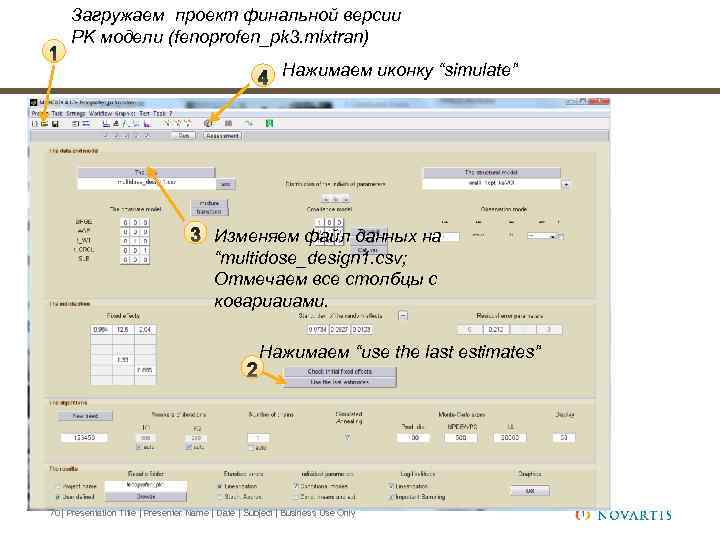This screenshot has height=540, width=720.
Task: Click the Browse button under Results folder
Action: click(146, 496)
